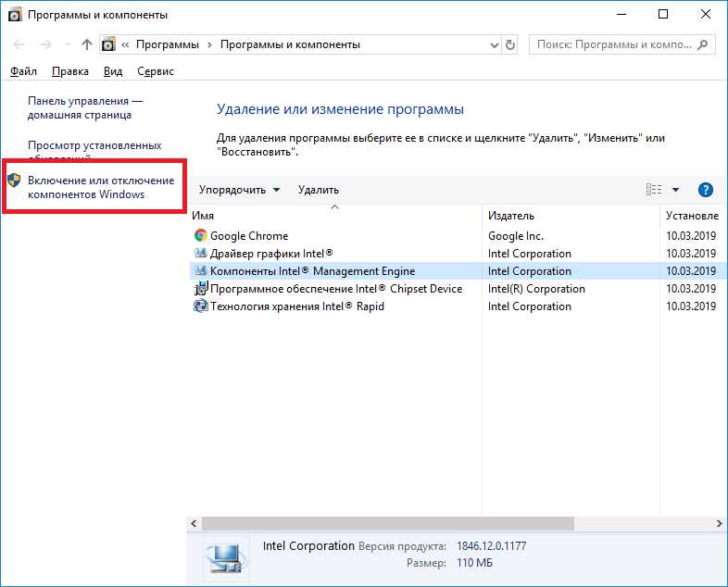The width and height of the screenshot is (728, 587).
Task: Open the Правка menu
Action: 70,71
